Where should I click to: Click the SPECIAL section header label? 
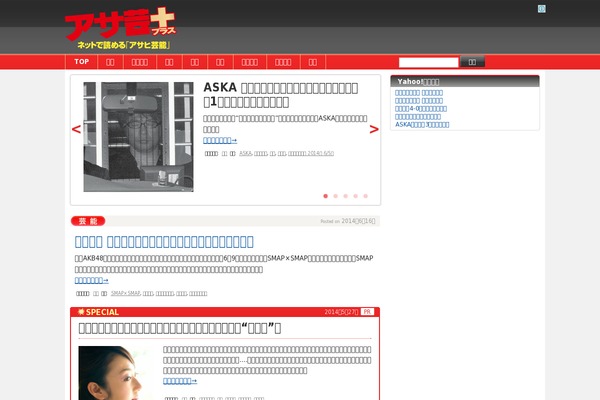tap(98, 312)
